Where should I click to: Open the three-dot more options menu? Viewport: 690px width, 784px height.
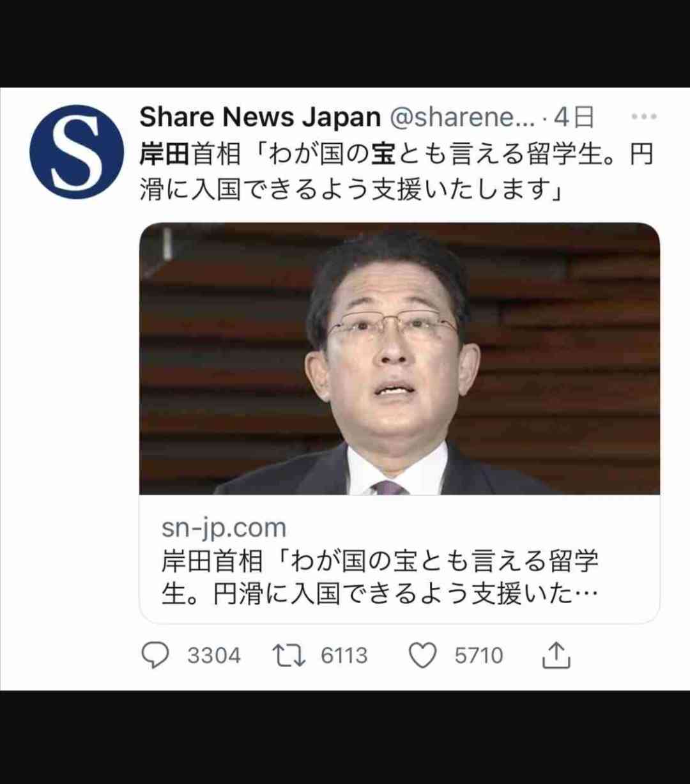[643, 117]
